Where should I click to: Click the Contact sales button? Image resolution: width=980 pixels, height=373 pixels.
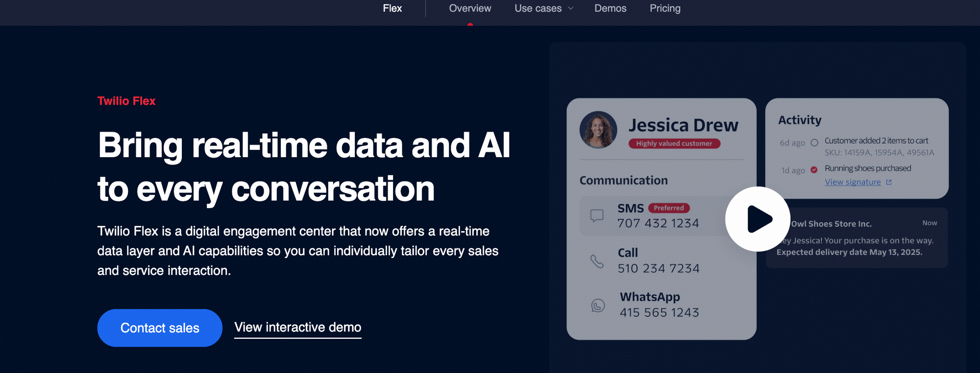[160, 328]
